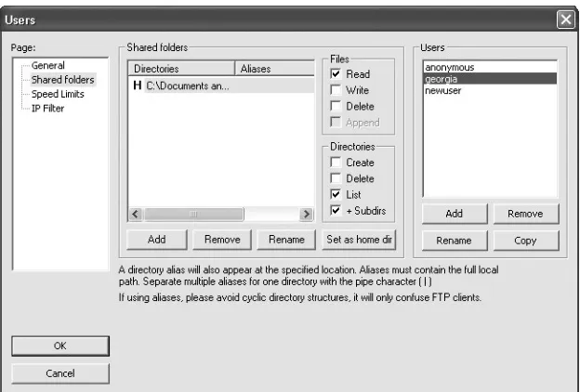Select the newuser entry
Viewport: 580px width, 392px height.
(490, 91)
